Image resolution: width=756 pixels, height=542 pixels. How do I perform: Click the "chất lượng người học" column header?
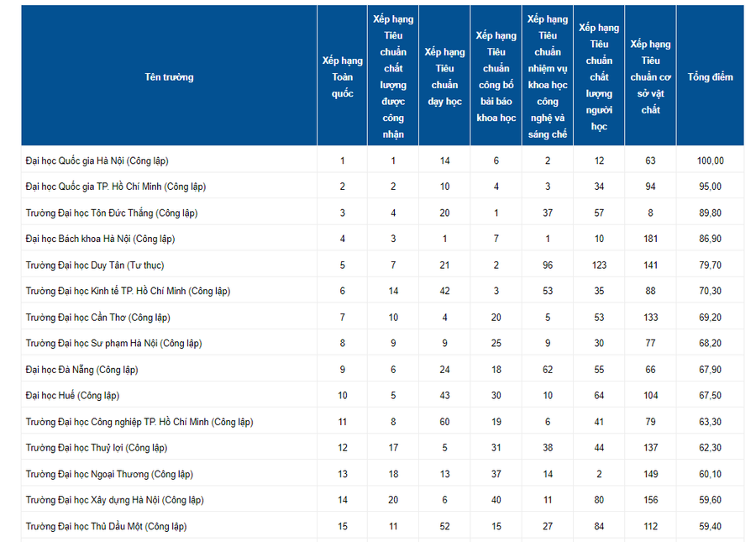[599, 77]
